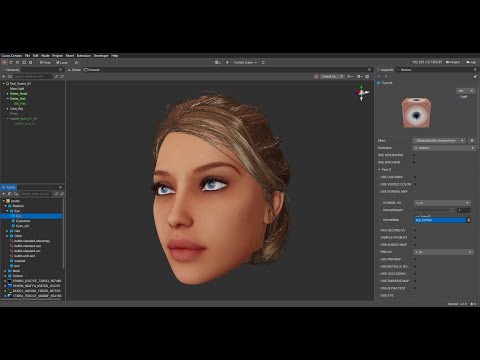
Task: Click the Hierarchy collapse all icon
Action: point(56,76)
